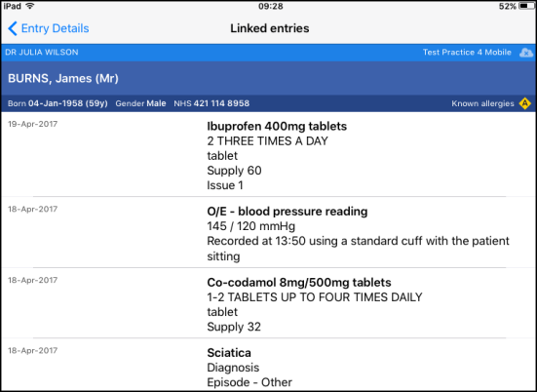Tap the Linked entries title
Screen dimensions: 537x392
[270, 28]
